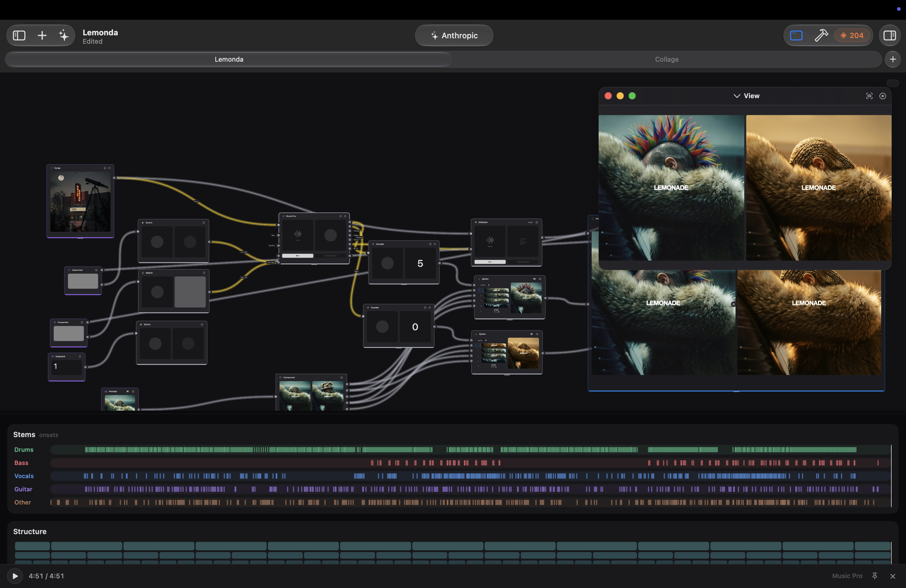Click the "4:51 / 4:51" time readout
This screenshot has width=906, height=588.
pyautogui.click(x=46, y=576)
